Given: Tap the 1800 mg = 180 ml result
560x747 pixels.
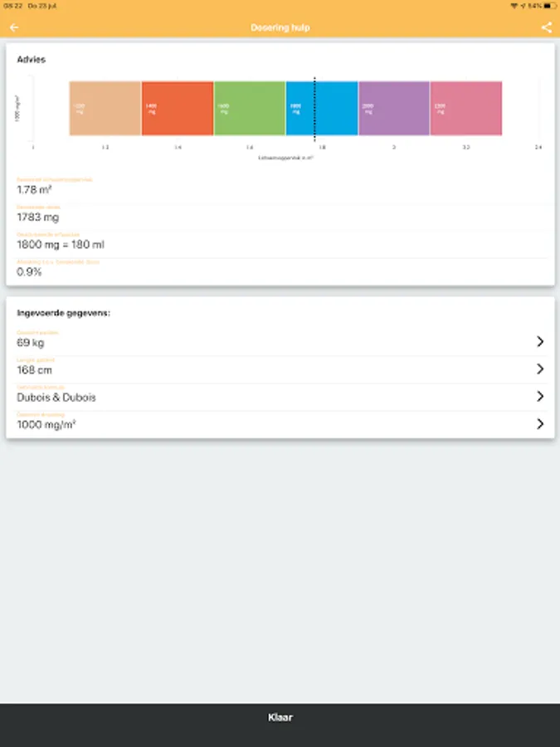Looking at the screenshot, I should click(61, 245).
